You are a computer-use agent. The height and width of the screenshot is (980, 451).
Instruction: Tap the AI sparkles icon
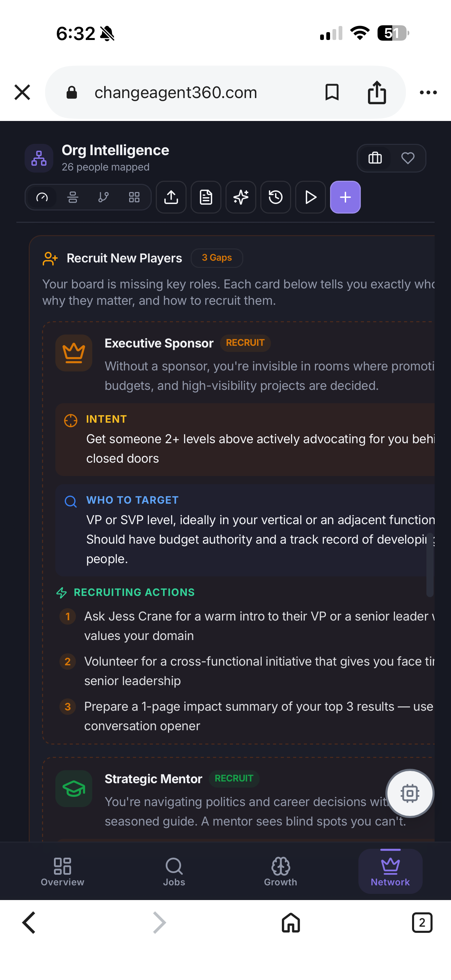(241, 197)
